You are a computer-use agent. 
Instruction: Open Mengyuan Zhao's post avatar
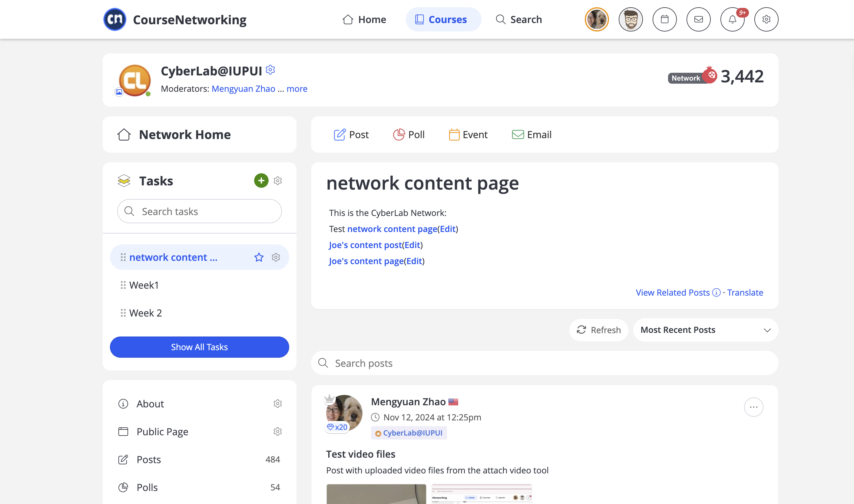(x=344, y=412)
